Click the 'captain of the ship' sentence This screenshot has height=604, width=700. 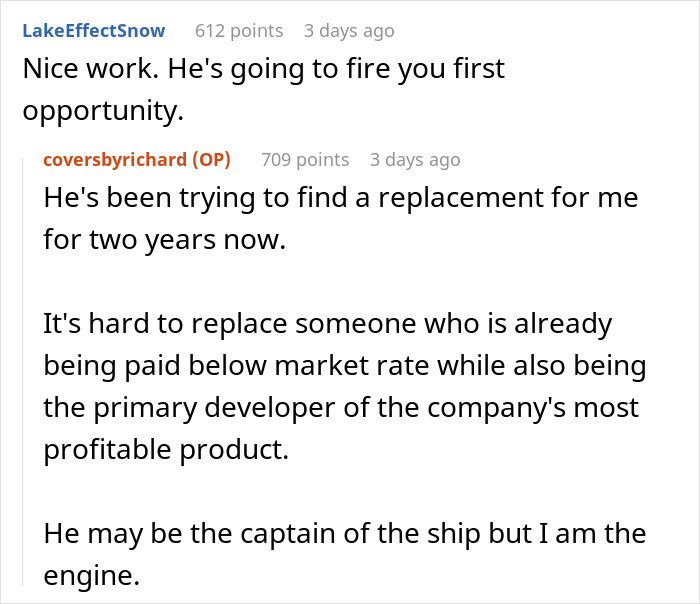[x=344, y=533]
